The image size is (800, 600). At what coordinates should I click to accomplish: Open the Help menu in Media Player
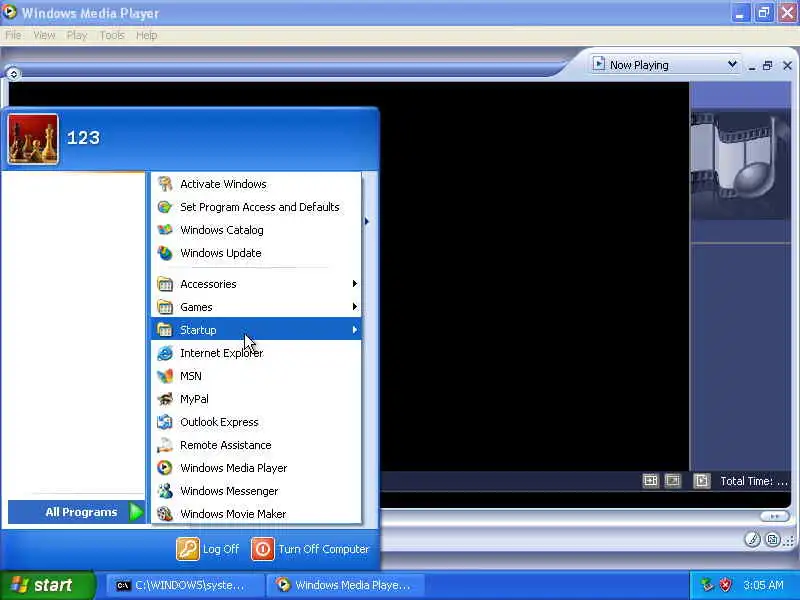point(146,35)
